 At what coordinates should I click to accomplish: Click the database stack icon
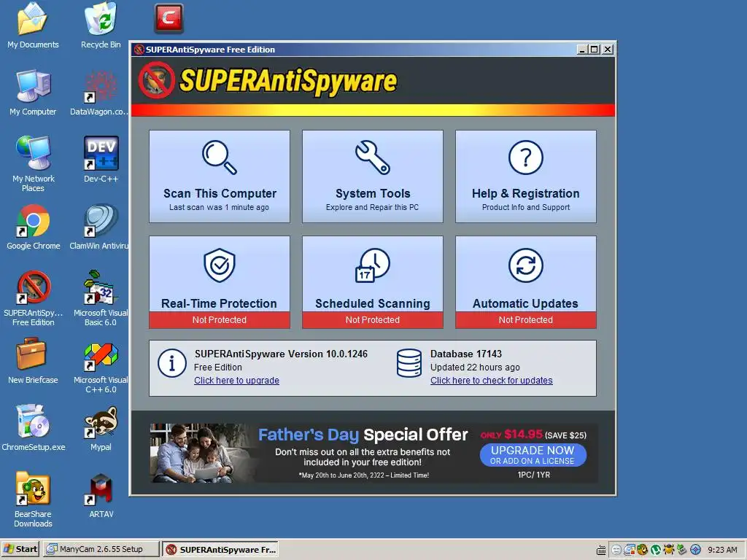(x=409, y=363)
